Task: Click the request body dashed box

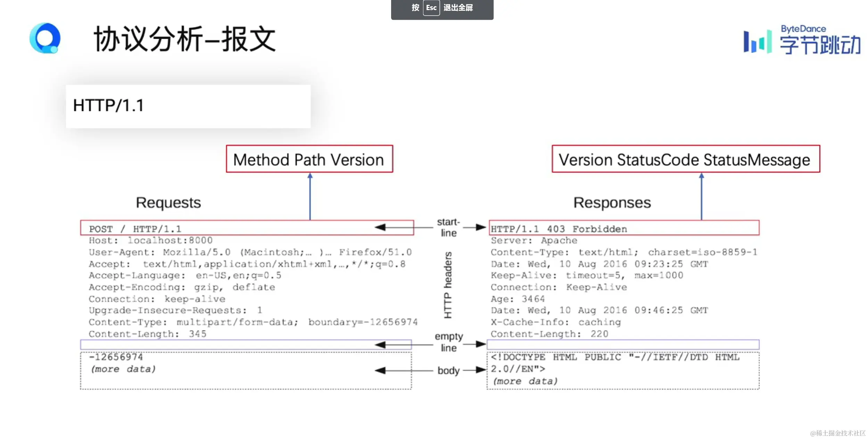Action: (x=246, y=371)
